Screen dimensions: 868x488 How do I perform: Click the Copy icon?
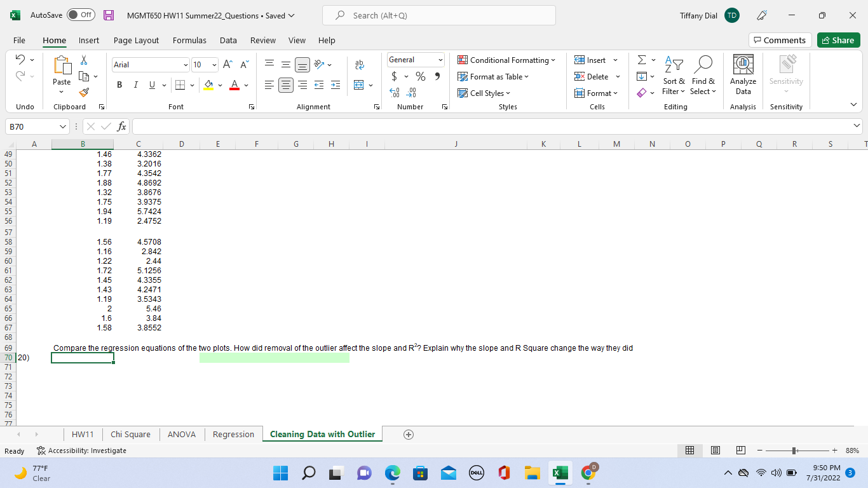(83, 77)
